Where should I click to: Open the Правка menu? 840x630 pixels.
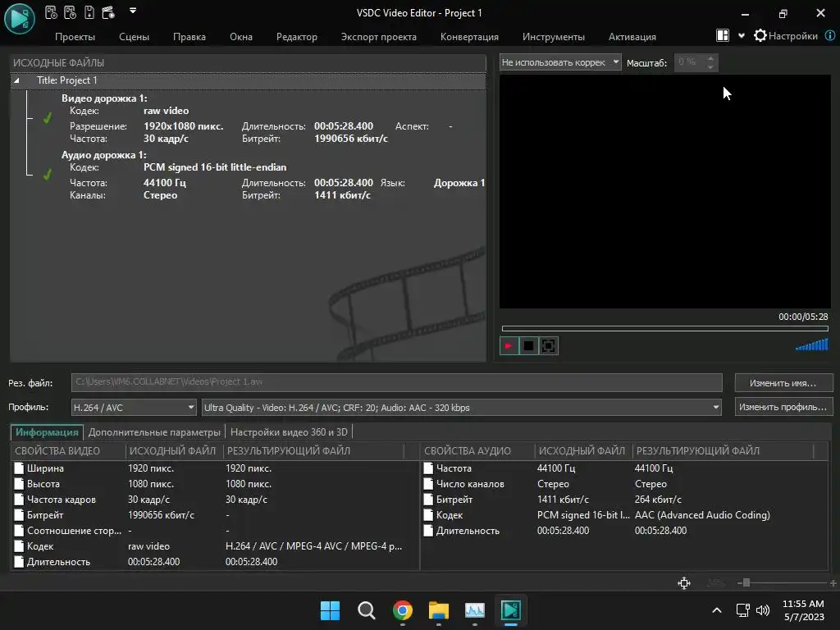coord(189,36)
